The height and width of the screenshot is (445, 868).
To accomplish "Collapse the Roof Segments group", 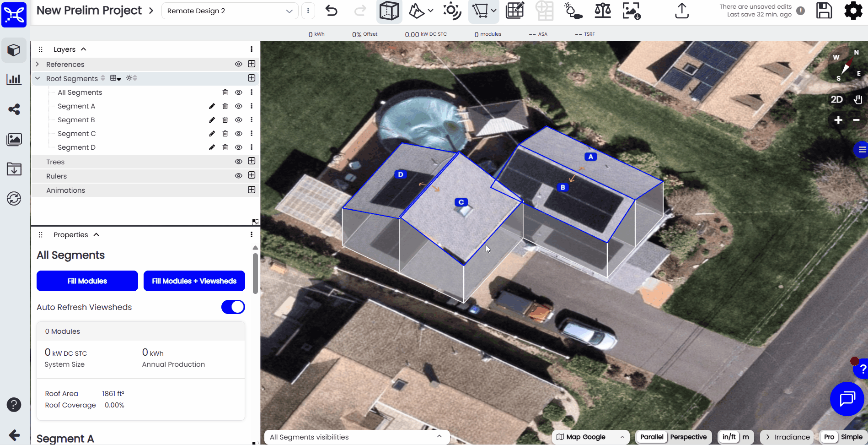I will (38, 78).
